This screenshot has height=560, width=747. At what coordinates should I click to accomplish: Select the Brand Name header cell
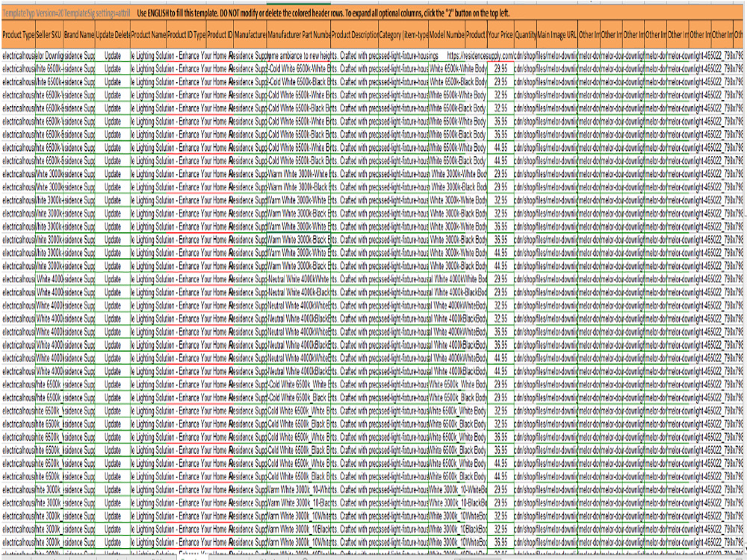point(79,35)
